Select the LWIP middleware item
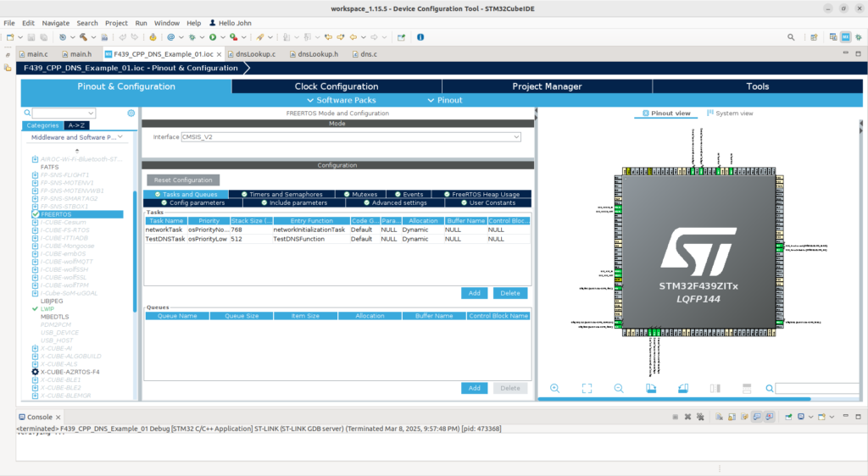 click(x=47, y=309)
